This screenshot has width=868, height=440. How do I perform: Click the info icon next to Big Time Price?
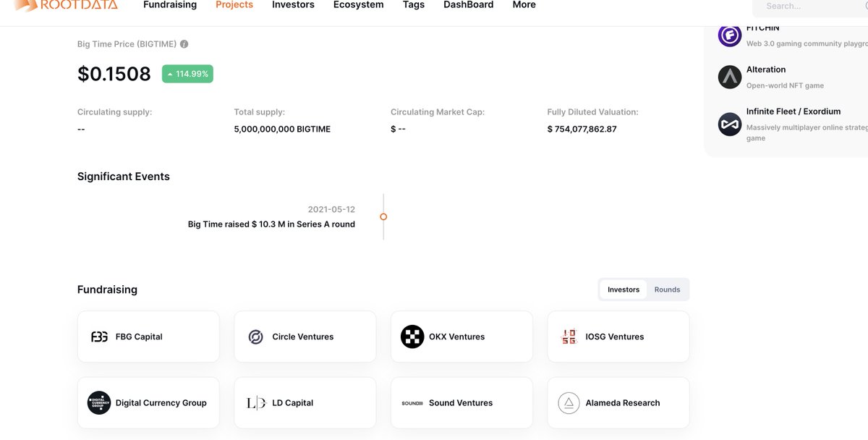click(x=184, y=44)
